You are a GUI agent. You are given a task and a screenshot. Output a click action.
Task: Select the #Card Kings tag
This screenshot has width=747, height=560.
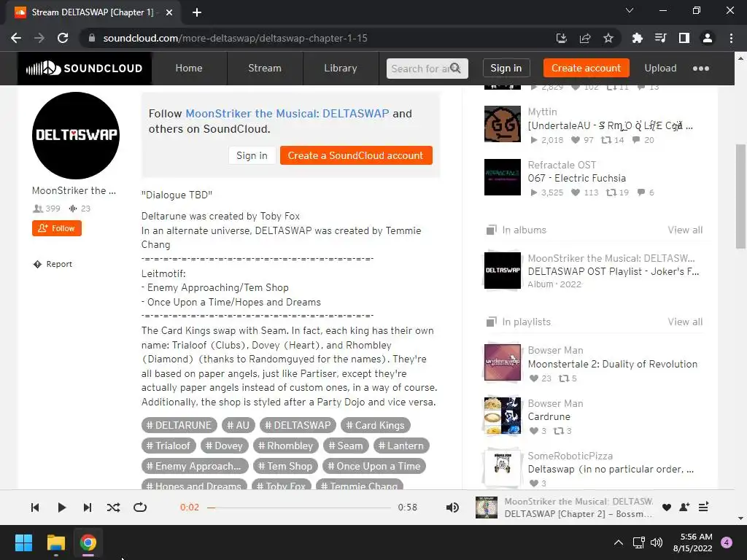pos(376,425)
